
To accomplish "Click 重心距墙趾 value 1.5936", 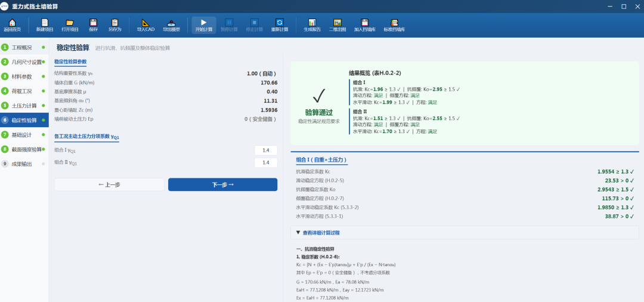I will [x=269, y=110].
